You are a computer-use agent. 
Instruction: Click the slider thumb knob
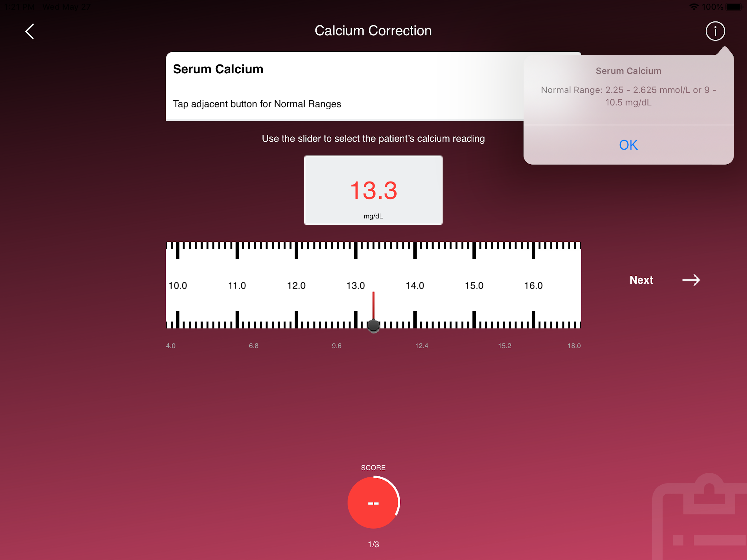click(373, 326)
